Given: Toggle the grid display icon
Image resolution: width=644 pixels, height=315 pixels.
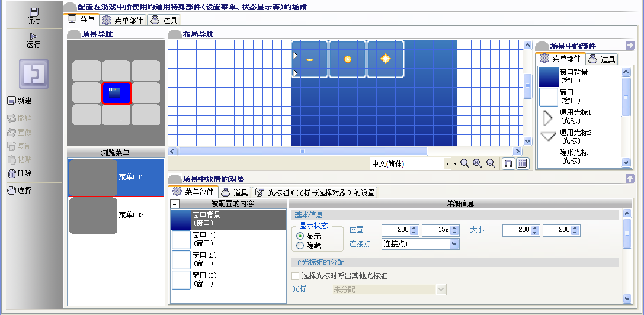Looking at the screenshot, I should click(x=523, y=163).
